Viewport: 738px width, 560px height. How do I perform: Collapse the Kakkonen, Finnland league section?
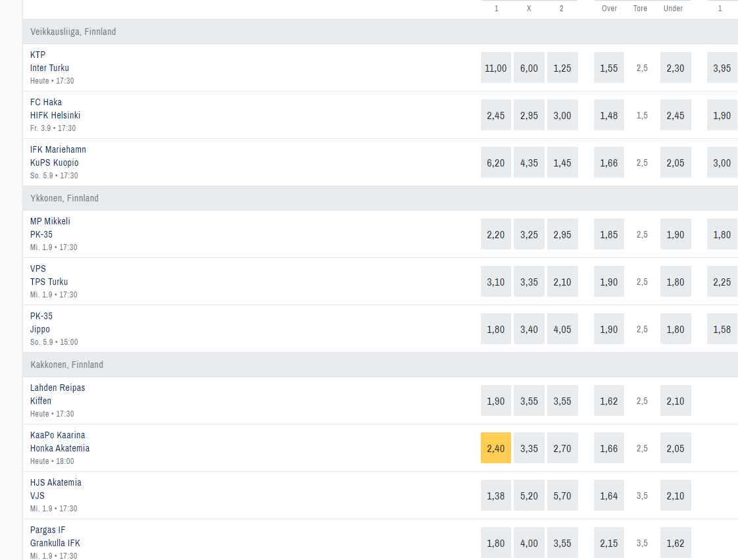click(66, 365)
